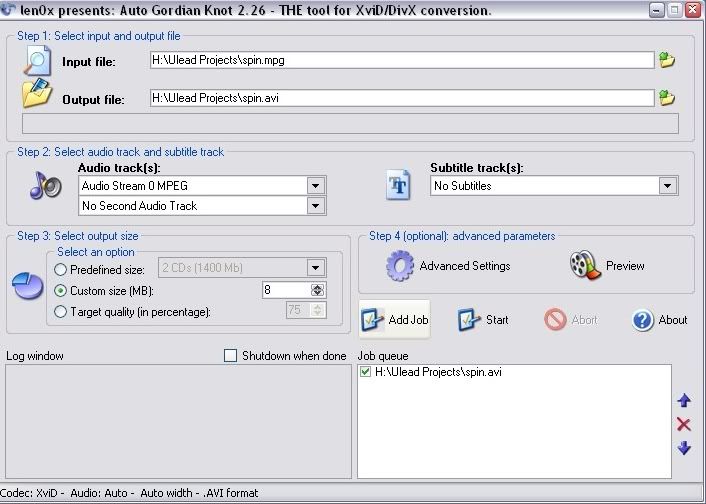Click the About button label
This screenshot has height=504, width=706.
pos(673,320)
